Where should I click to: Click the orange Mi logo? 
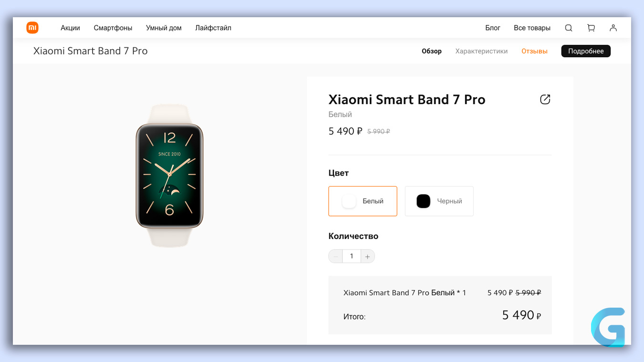[32, 28]
